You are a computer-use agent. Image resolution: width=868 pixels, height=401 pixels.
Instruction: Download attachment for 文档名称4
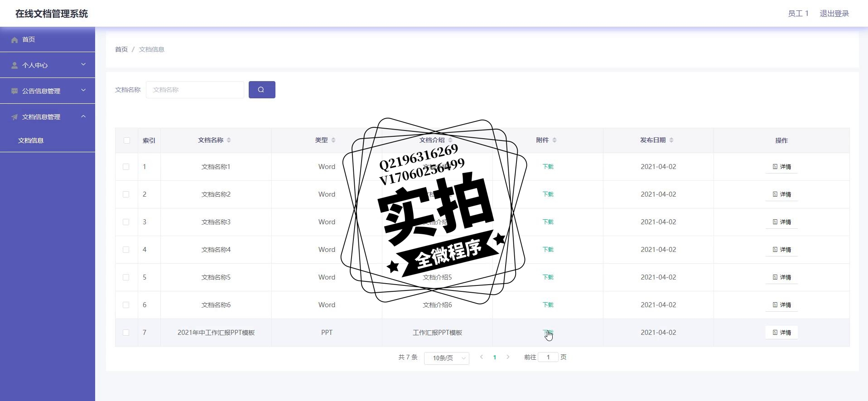point(548,250)
